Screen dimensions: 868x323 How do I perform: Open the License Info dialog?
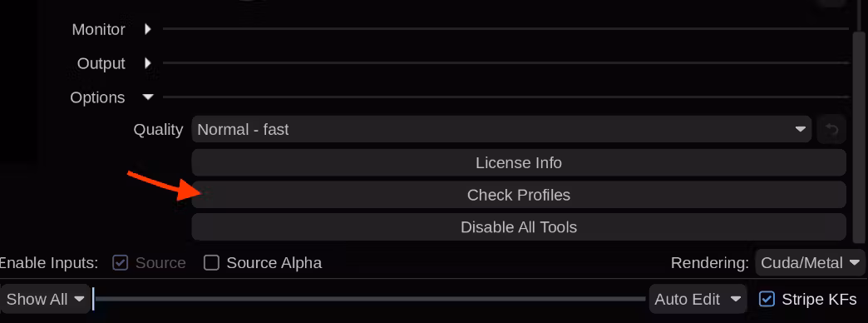519,163
